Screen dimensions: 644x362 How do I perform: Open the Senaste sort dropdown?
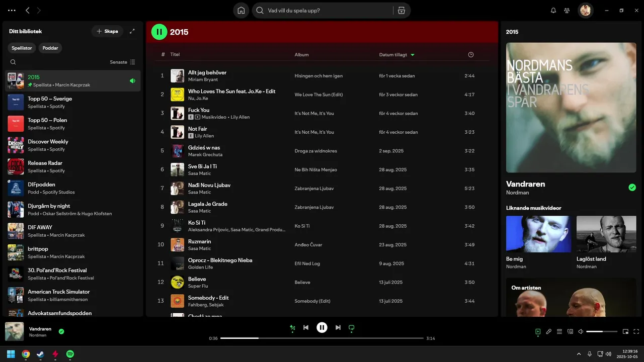pyautogui.click(x=123, y=62)
